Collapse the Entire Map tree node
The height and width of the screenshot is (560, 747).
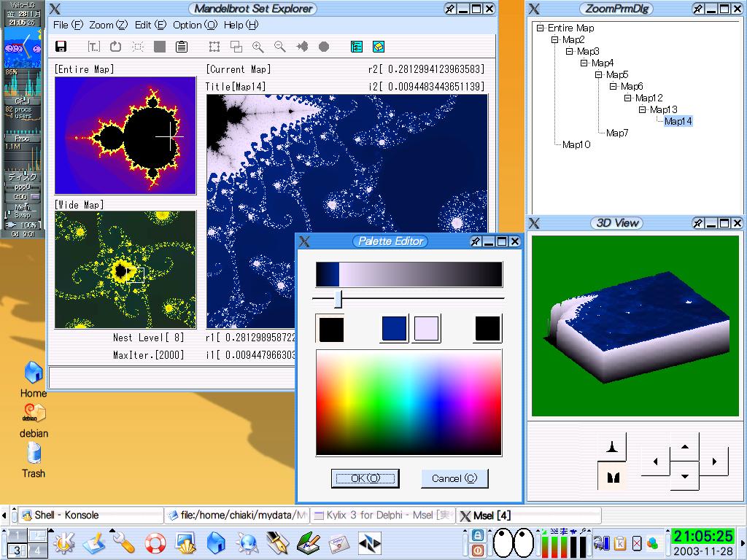541,28
